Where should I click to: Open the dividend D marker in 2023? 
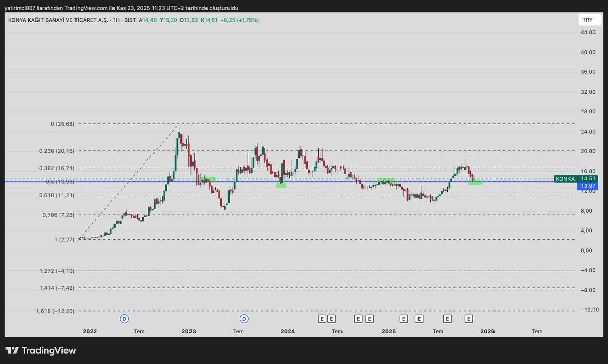[244, 319]
